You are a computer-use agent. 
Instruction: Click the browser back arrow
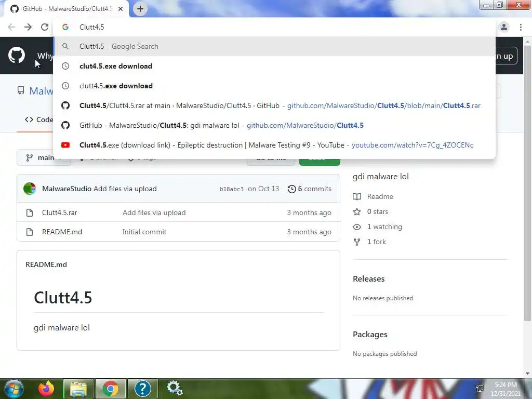11,27
